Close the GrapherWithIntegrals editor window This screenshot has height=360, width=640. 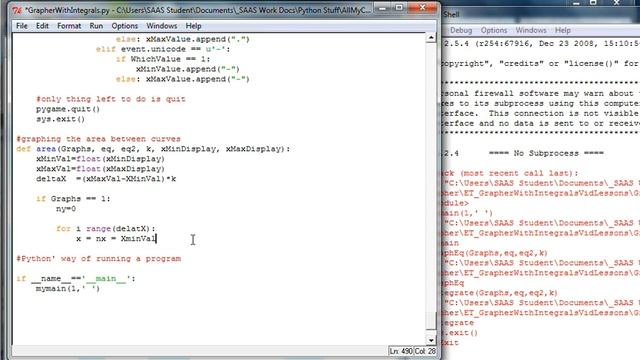[422, 8]
